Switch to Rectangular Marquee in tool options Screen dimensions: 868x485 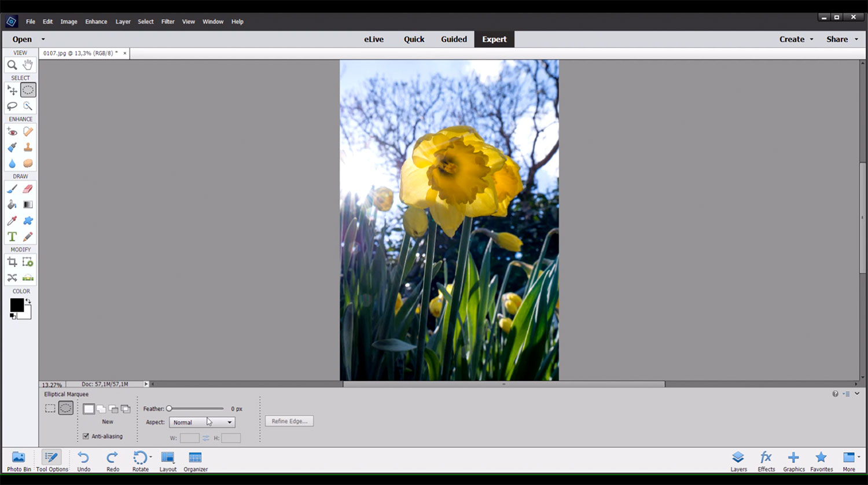[x=50, y=409]
